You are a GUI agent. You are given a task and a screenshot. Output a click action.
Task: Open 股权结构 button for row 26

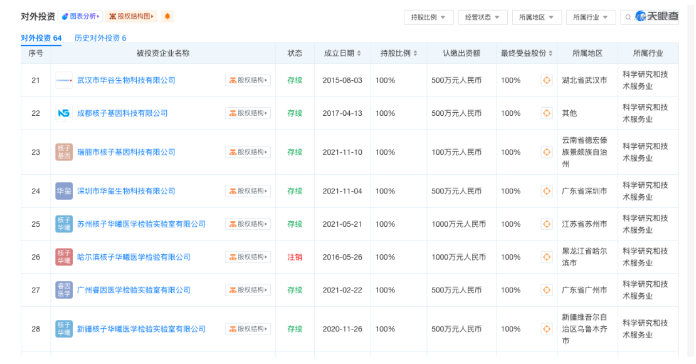248,257
